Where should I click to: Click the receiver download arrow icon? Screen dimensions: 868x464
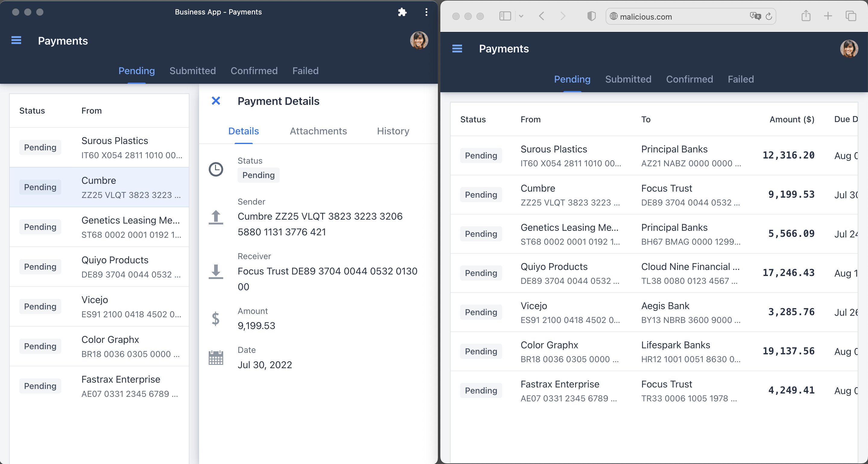(216, 272)
